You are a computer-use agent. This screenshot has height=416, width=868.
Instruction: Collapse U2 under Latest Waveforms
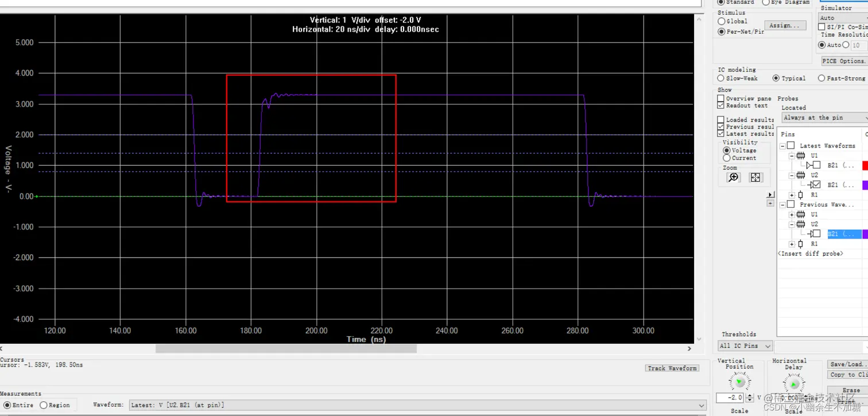pos(792,175)
